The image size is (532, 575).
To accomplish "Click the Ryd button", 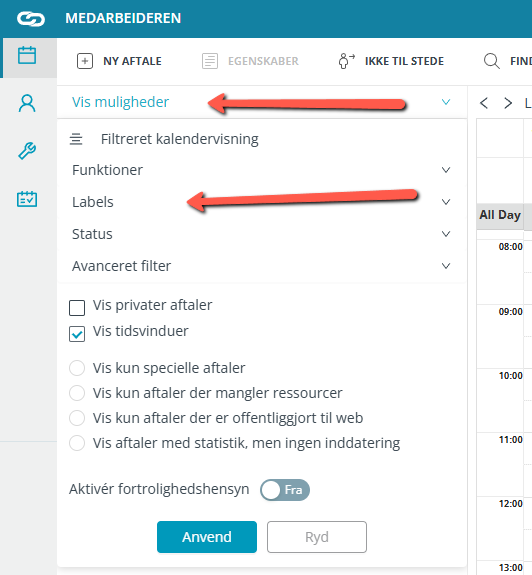I will point(317,537).
